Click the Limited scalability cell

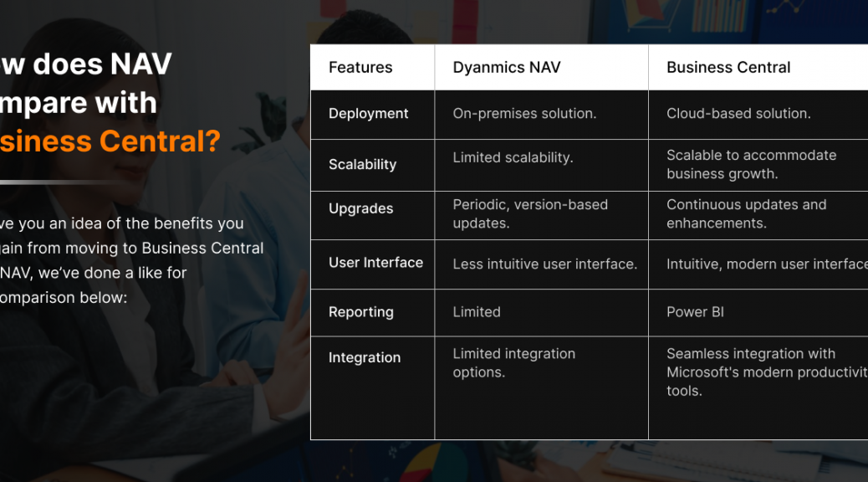pyautogui.click(x=513, y=158)
